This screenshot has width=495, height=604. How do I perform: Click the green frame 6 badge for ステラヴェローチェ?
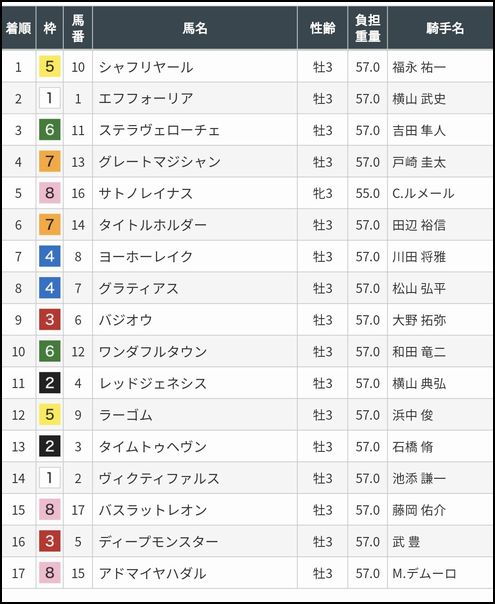coord(50,130)
